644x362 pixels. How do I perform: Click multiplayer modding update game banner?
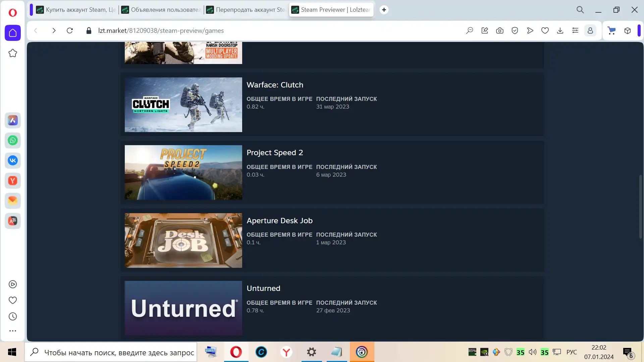(183, 53)
